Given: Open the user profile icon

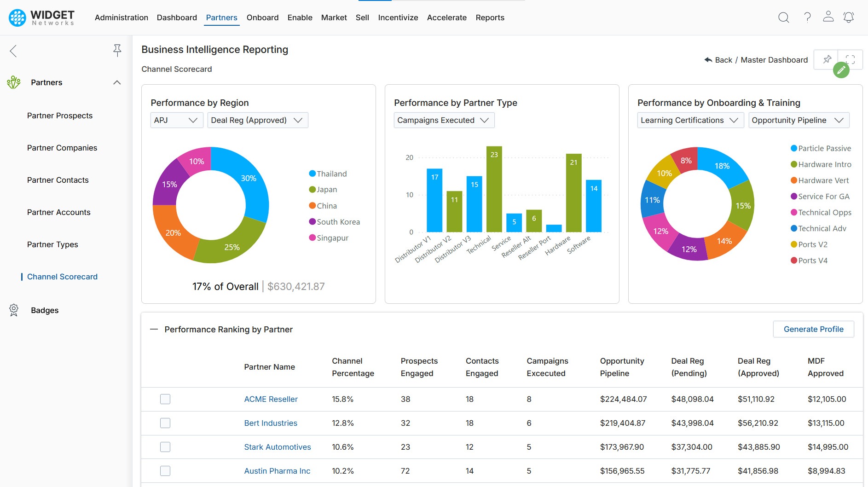Looking at the screenshot, I should click(x=828, y=17).
